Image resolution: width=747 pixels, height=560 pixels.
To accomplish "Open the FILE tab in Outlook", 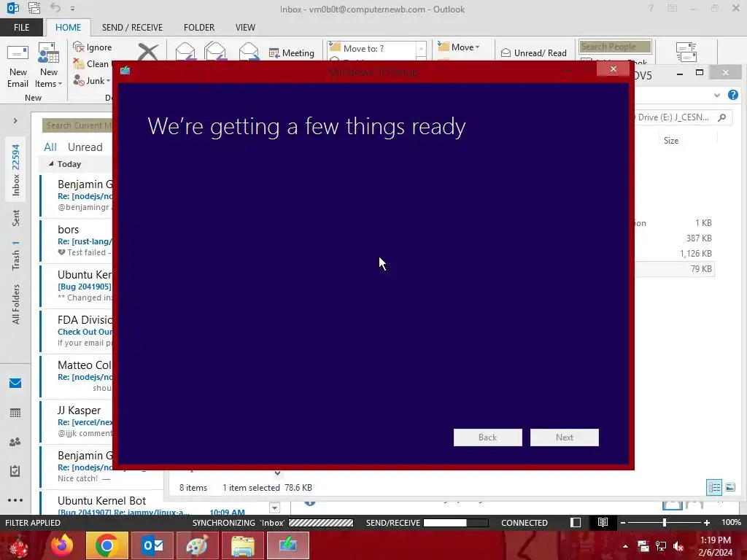I will tap(21, 28).
